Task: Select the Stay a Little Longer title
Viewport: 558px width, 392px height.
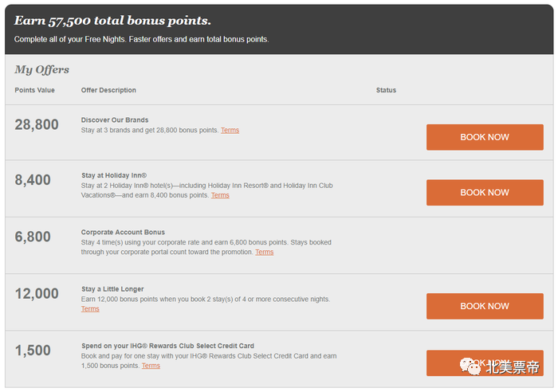Action: [112, 289]
